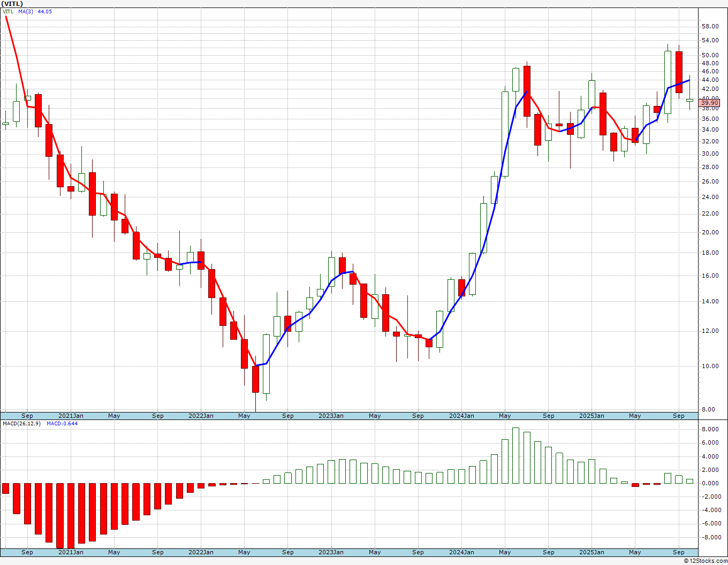Select the moving average value 44.05
This screenshot has width=728, height=565.
coord(44,12)
